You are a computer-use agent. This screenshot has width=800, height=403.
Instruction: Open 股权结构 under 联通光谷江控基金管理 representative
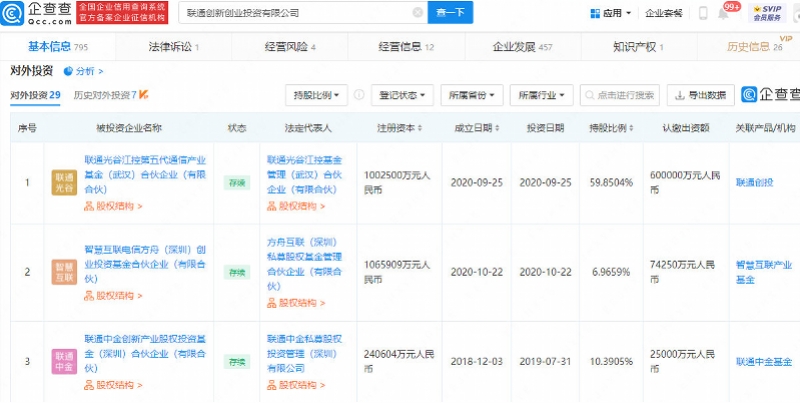point(296,207)
